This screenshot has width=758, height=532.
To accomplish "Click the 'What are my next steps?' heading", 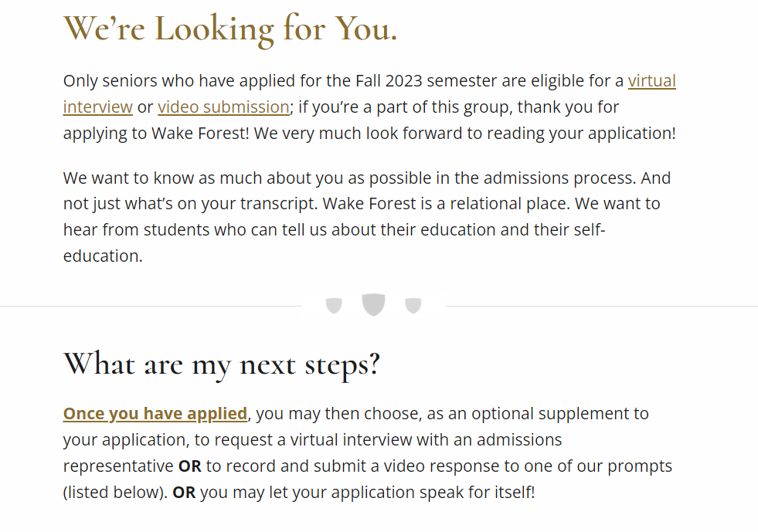I will (222, 364).
